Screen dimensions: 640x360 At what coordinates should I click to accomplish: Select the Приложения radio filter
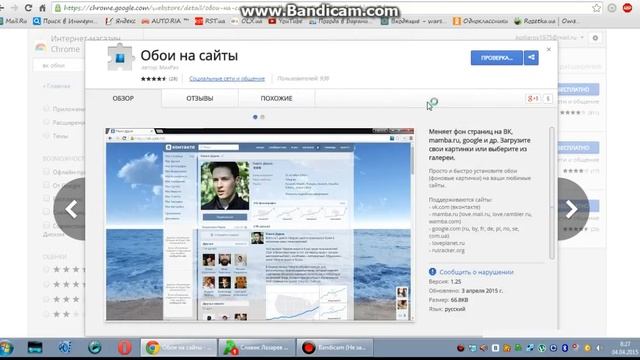pos(46,109)
